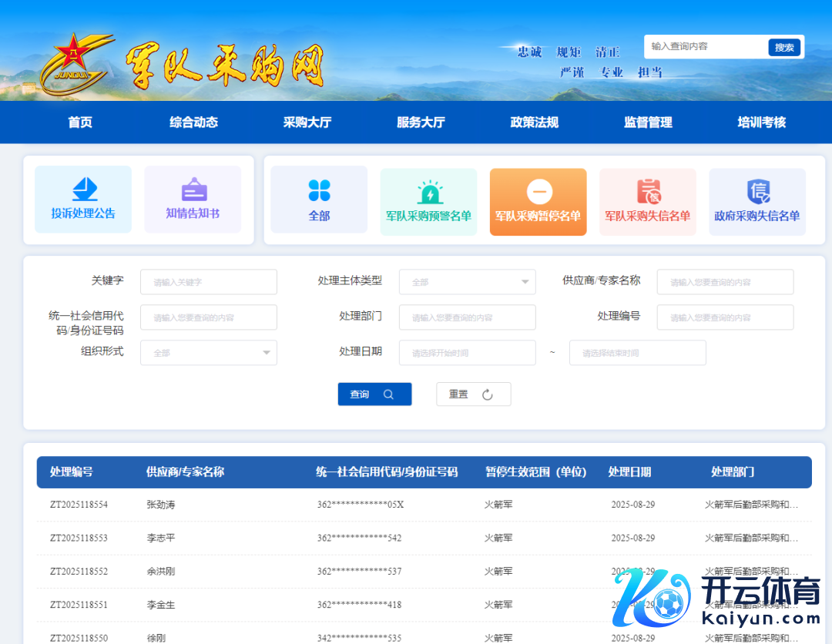Open the 监督管理 navigation item

tap(648, 122)
